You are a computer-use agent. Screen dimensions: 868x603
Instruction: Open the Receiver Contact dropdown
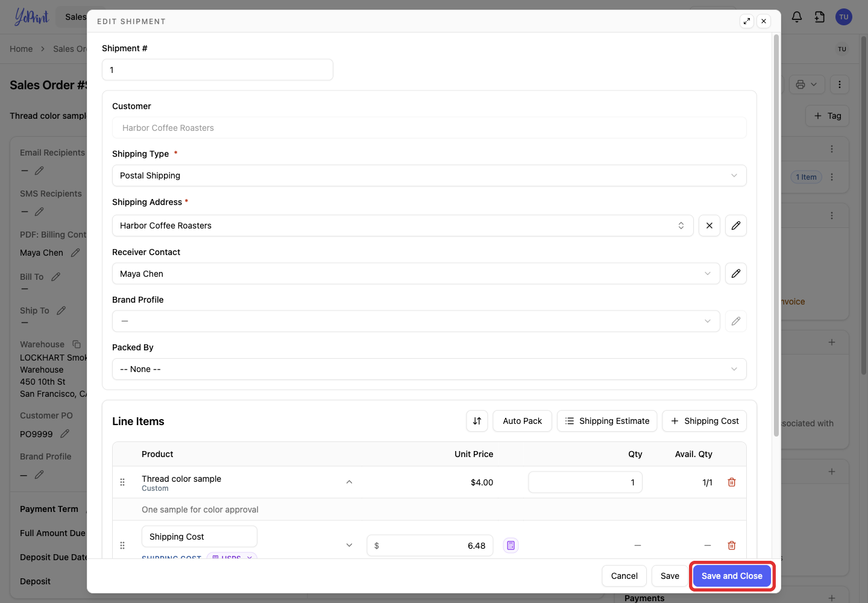click(416, 274)
